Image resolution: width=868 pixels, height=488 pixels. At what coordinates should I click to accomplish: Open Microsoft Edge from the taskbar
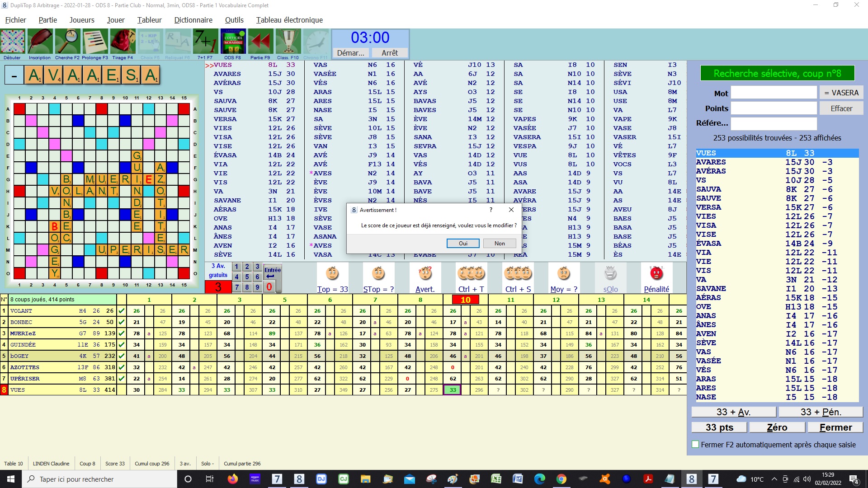point(539,479)
